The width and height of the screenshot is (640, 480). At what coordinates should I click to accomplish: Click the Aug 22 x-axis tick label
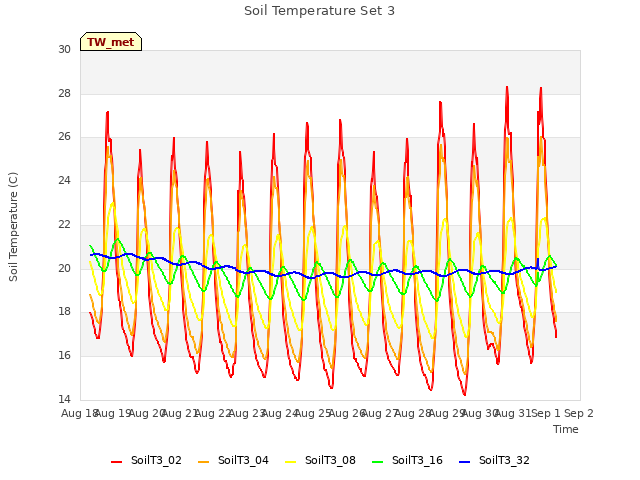[x=212, y=414]
